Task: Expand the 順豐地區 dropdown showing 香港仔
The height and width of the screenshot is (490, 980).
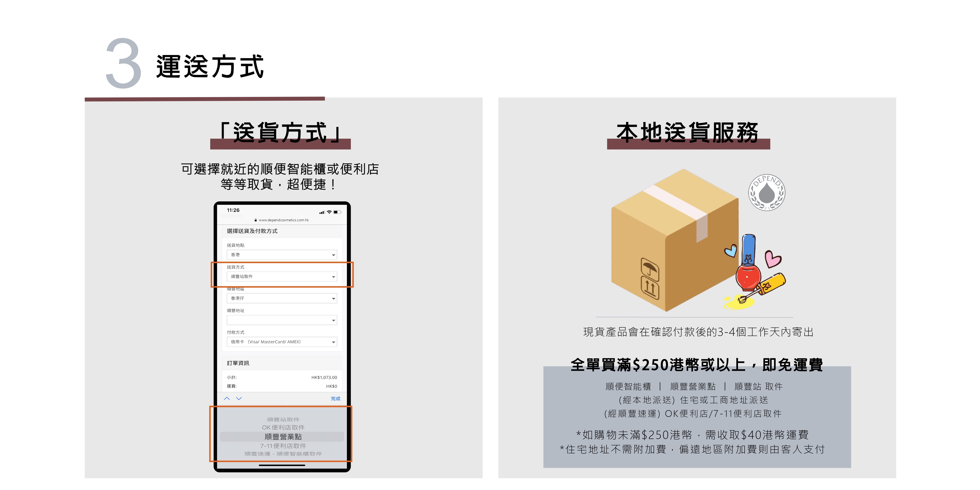Action: pos(282,298)
